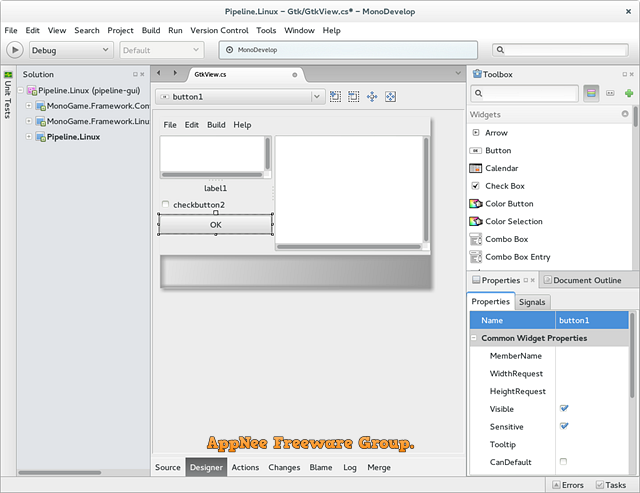This screenshot has height=493, width=640.
Task: Collapse the Pipeline.Linux solution node
Action: pos(20,90)
